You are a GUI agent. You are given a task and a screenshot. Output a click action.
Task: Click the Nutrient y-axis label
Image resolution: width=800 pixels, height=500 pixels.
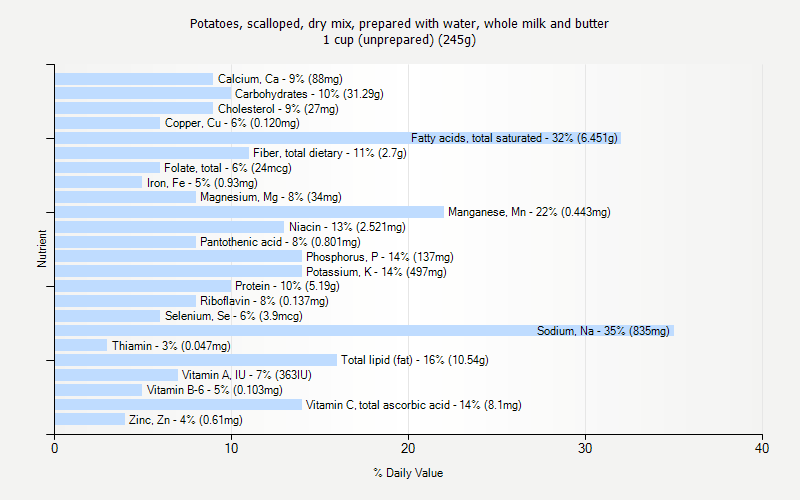point(42,249)
